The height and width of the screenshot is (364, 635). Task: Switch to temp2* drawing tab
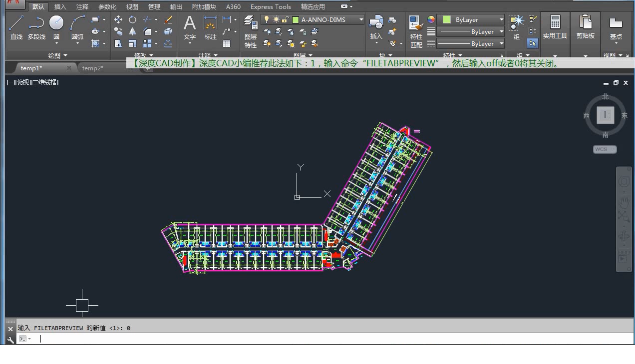(93, 68)
